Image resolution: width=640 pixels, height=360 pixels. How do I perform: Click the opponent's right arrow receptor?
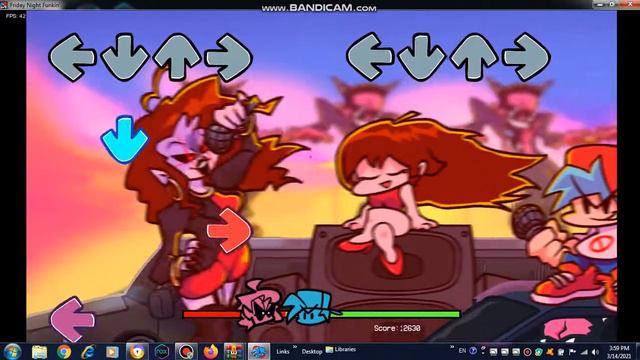[x=229, y=57]
